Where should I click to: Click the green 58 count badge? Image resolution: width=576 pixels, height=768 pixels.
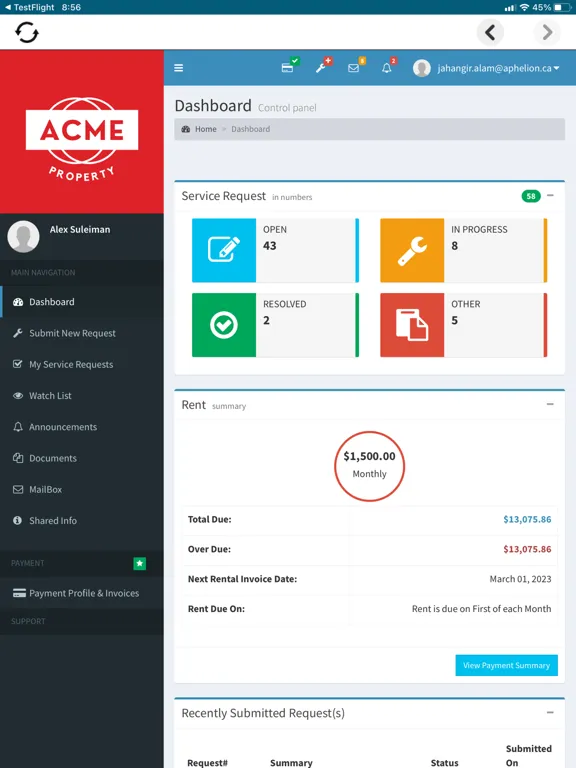click(x=531, y=196)
